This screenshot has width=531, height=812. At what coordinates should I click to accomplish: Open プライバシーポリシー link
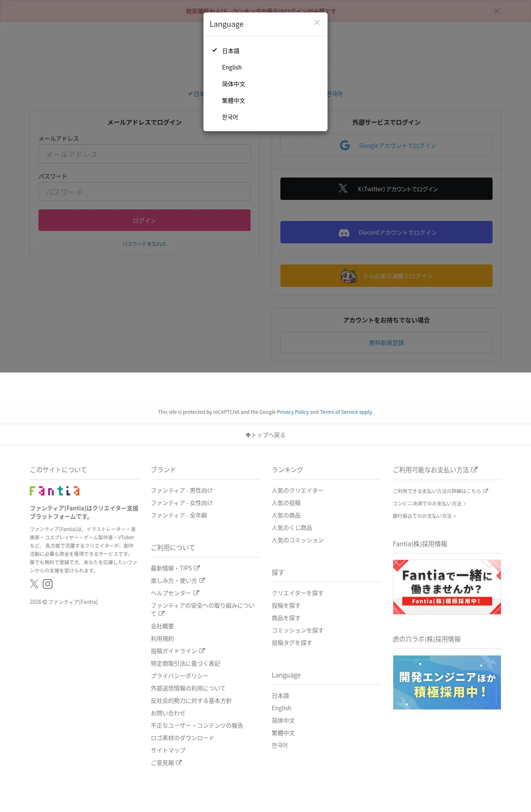click(x=180, y=676)
